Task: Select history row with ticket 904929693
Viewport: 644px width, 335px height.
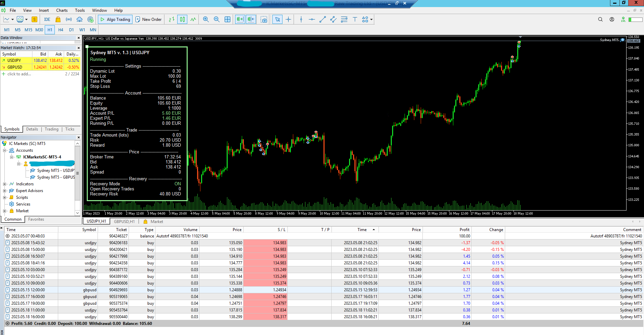Action: (324, 290)
